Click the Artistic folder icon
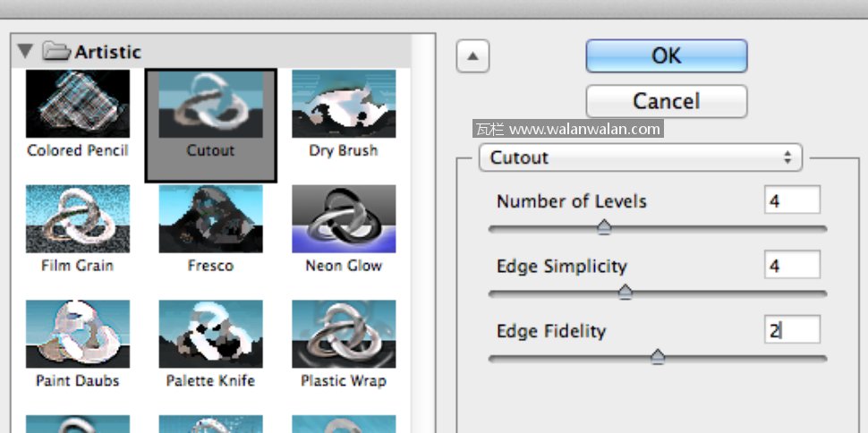The height and width of the screenshot is (433, 868). pos(56,52)
